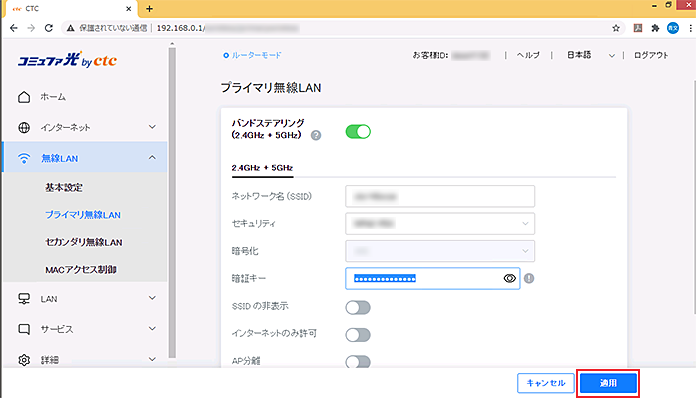Click the サービス chat icon
The width and height of the screenshot is (696, 398).
[x=24, y=329]
